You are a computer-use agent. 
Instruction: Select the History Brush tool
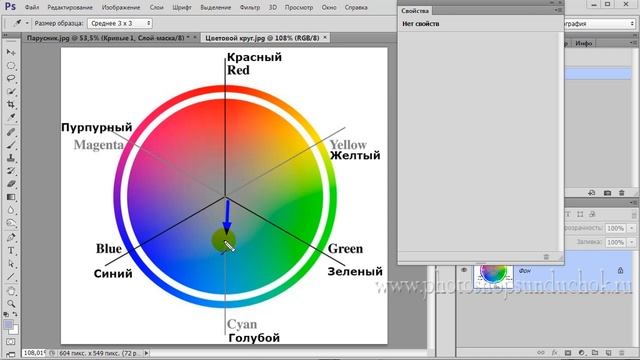tap(11, 171)
